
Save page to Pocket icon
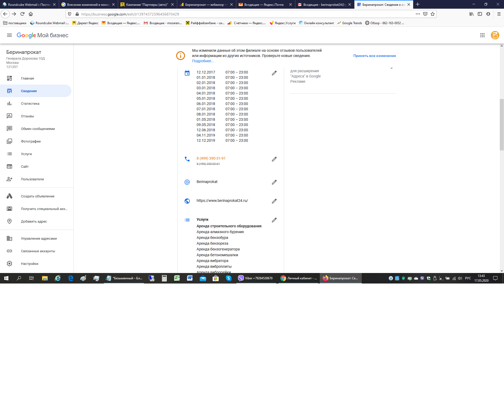(x=425, y=14)
